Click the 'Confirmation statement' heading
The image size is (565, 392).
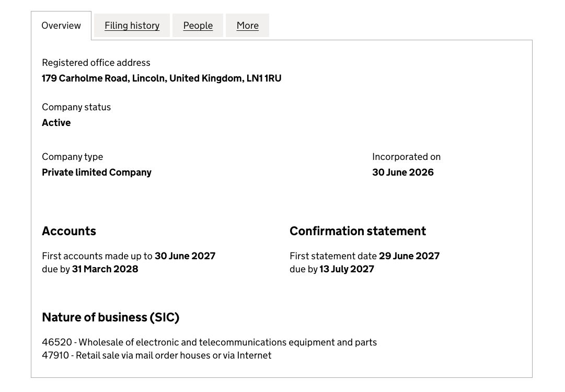tap(358, 231)
